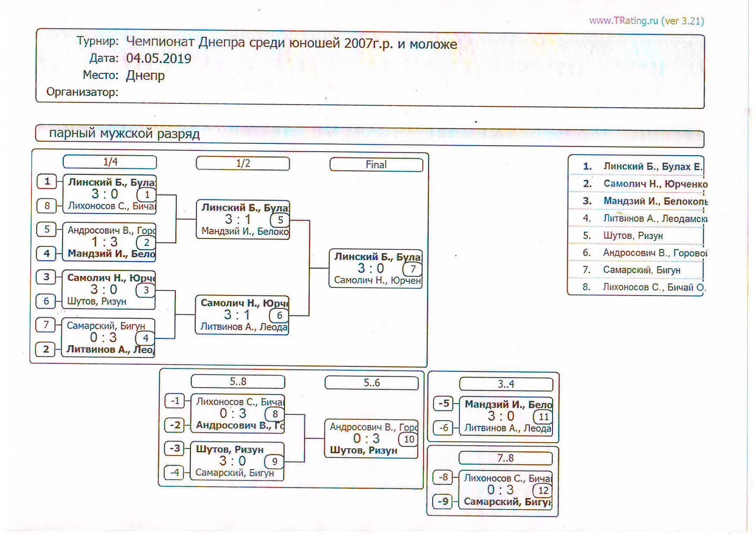Image resolution: width=756 pixels, height=534 pixels.
Task: Click the -5 seed box
Action: (443, 404)
